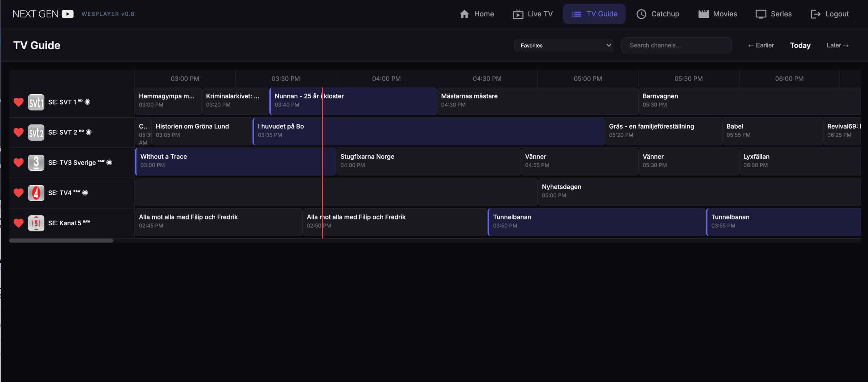Unfavorite SE: SVT 1 with heart
The image size is (868, 382).
click(19, 102)
